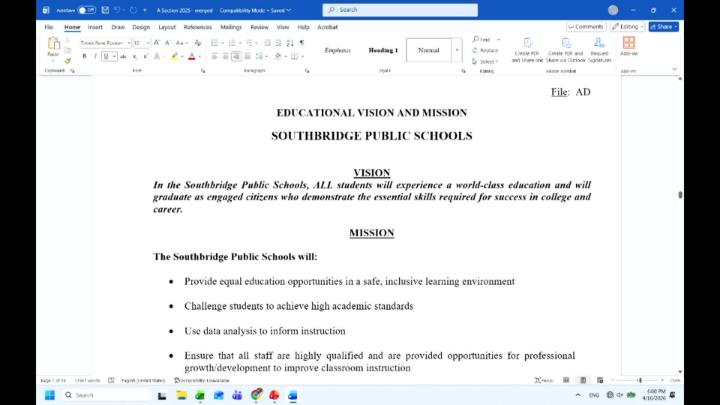Click the Format Painter brush icon
The height and width of the screenshot is (405, 720).
pyautogui.click(x=68, y=61)
